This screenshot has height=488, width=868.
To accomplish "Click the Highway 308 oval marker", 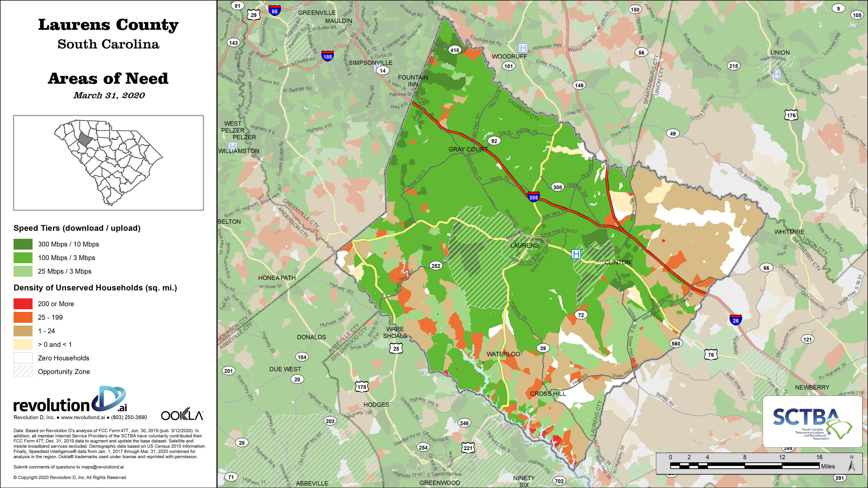I will [x=558, y=187].
